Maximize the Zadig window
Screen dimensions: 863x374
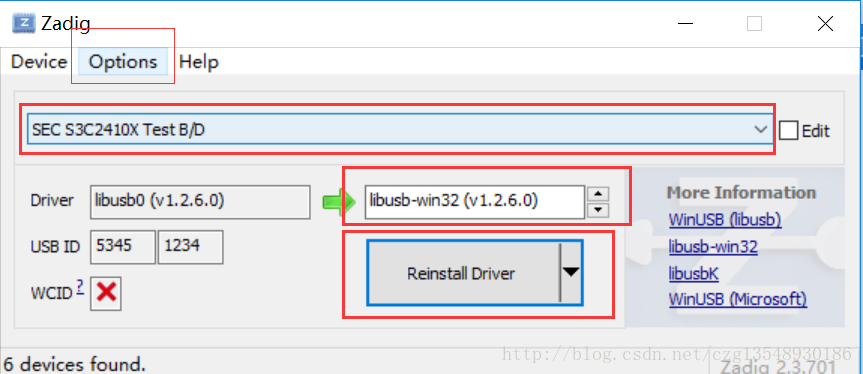click(754, 24)
